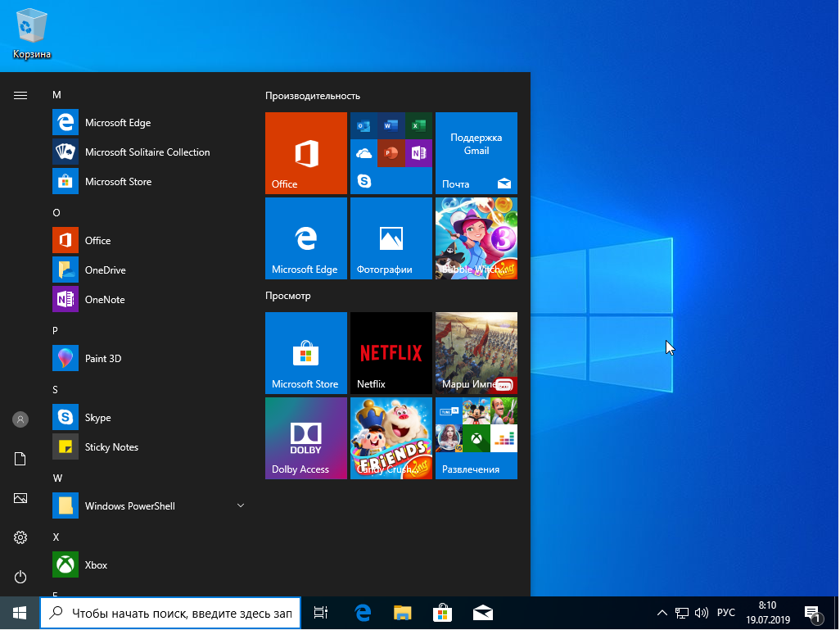Launch Xbox from the app list
The height and width of the screenshot is (630, 840).
coord(149,565)
